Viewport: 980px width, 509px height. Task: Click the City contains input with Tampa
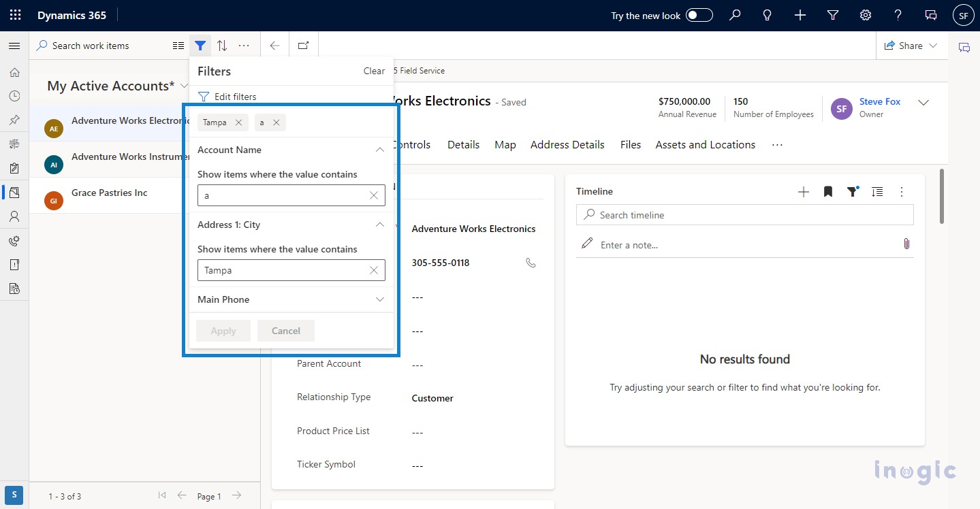[x=291, y=270]
